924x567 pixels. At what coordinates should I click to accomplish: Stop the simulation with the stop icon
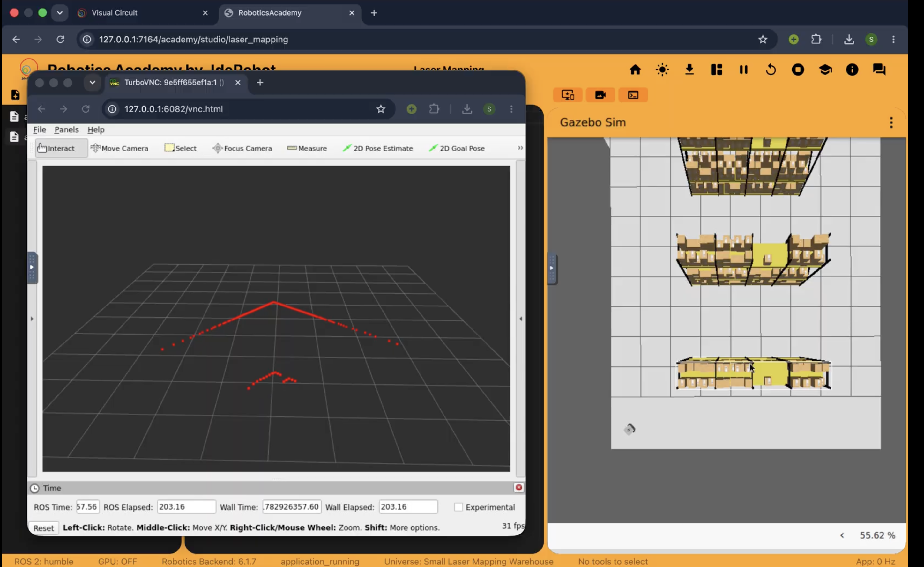click(798, 70)
